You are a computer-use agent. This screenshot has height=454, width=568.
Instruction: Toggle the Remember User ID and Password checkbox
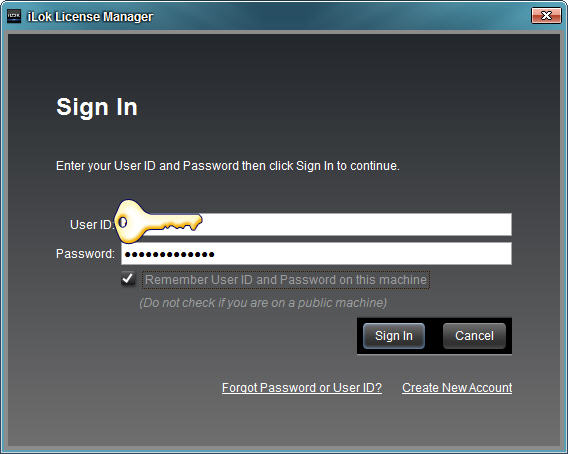128,279
